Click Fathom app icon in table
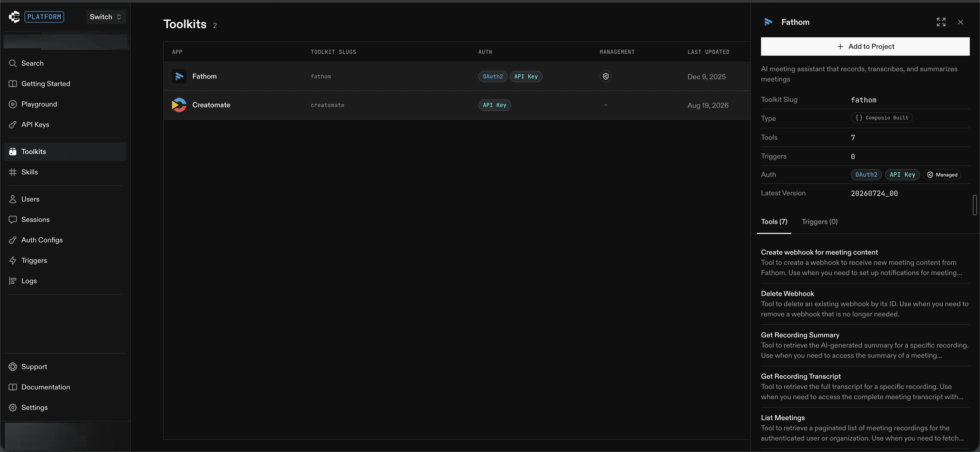This screenshot has height=452, width=980. [179, 76]
